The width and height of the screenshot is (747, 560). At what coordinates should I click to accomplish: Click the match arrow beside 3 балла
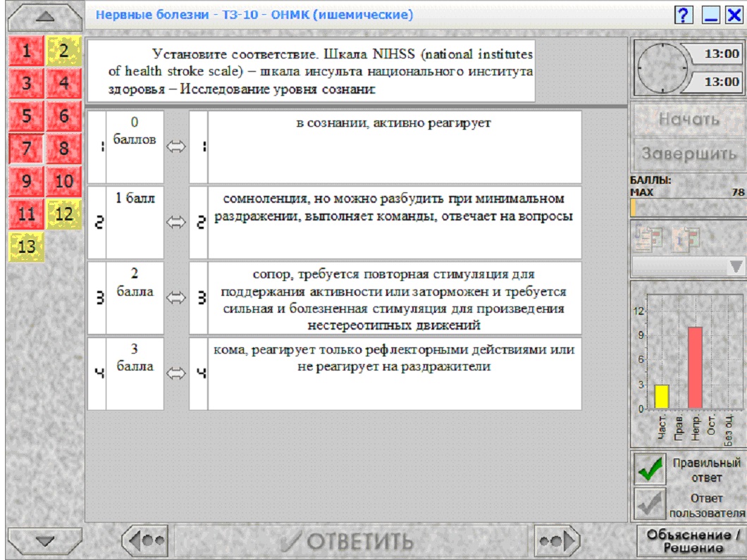[x=175, y=373]
